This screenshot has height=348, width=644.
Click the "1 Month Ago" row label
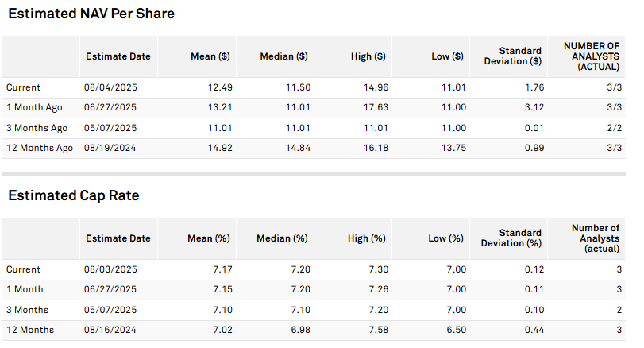pos(35,107)
